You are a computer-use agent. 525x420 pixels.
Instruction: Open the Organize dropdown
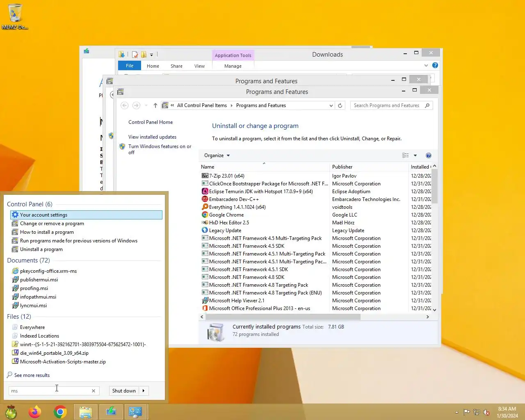[x=217, y=155]
